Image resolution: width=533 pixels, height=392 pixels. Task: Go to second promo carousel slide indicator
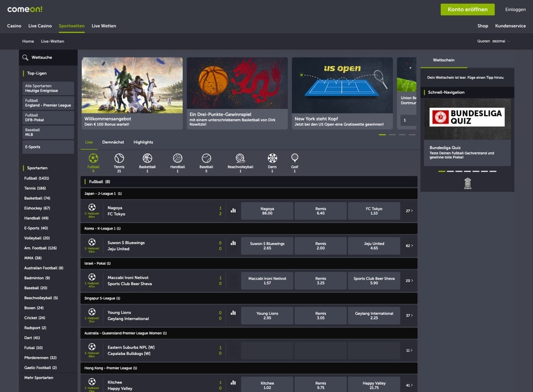coord(392,135)
